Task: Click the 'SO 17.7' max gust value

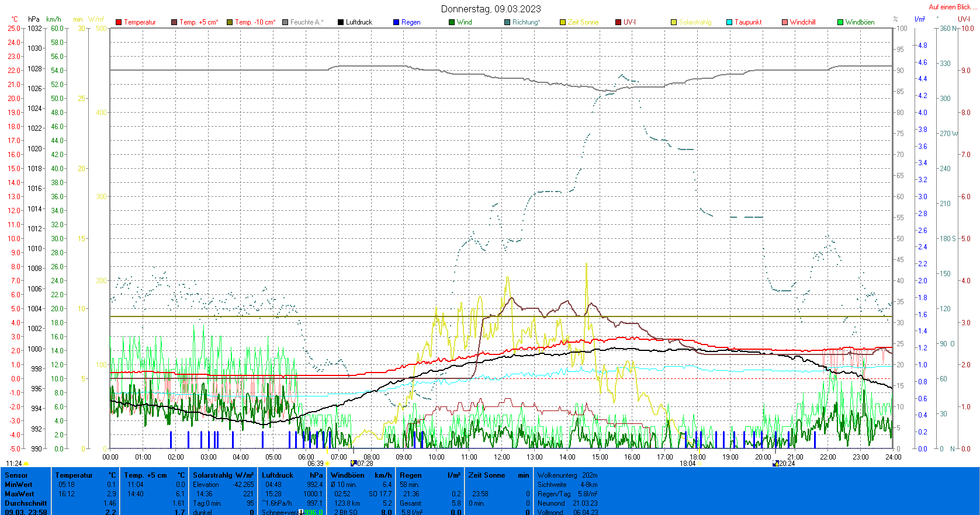Action: coord(380,494)
